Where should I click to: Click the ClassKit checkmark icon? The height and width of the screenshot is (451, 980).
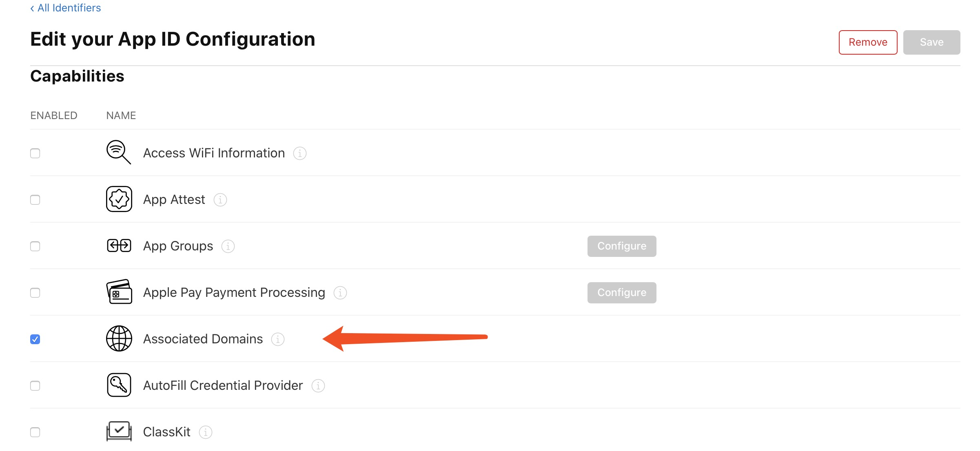(119, 431)
